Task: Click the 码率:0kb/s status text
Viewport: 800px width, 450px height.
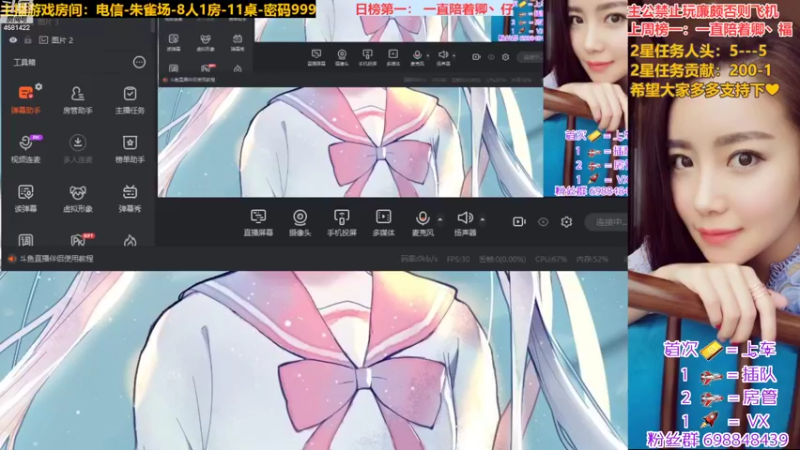Action: click(419, 259)
